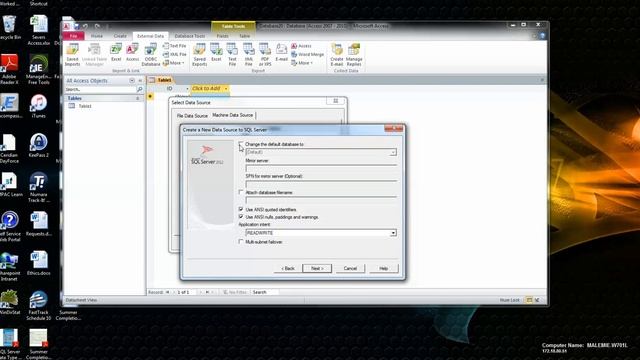The image size is (640, 360).
Task: Collapse the navigation pane shutter button
Action: click(140, 81)
